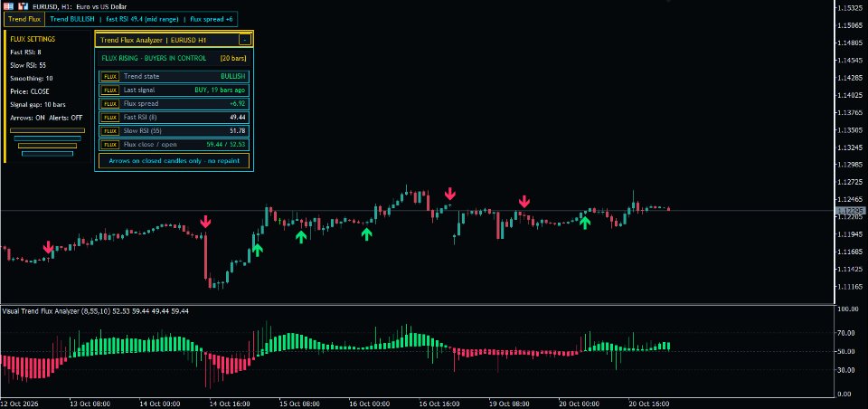Click the 49.44 Fast RSI value
This screenshot has width=868, height=409.
coord(238,118)
